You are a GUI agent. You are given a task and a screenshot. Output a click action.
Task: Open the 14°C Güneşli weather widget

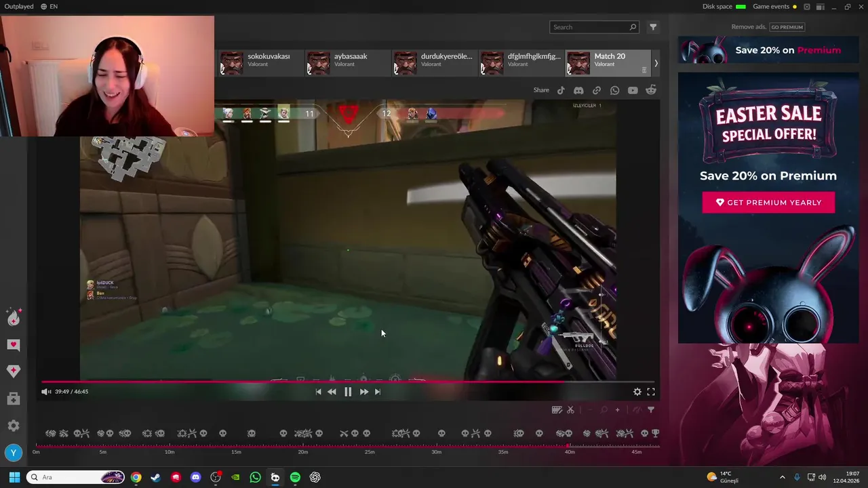click(723, 477)
